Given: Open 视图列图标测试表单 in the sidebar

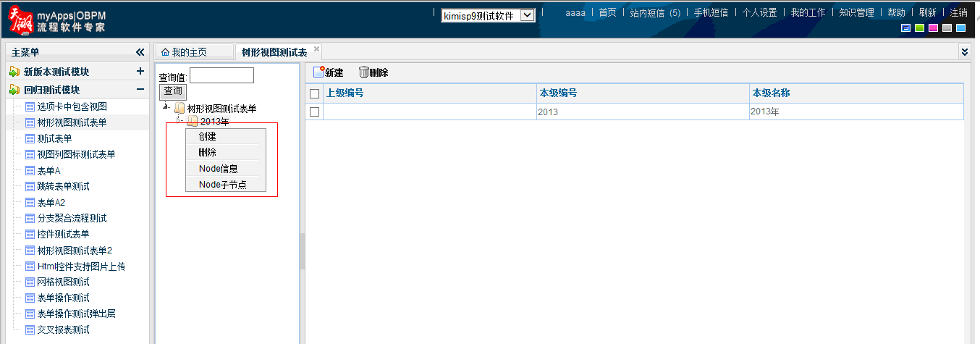Looking at the screenshot, I should [x=76, y=154].
